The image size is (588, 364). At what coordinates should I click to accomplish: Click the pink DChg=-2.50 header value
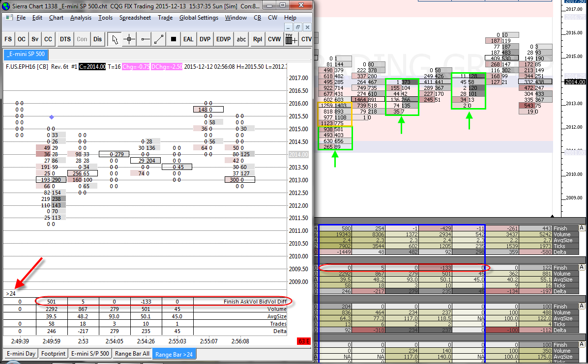click(x=167, y=67)
